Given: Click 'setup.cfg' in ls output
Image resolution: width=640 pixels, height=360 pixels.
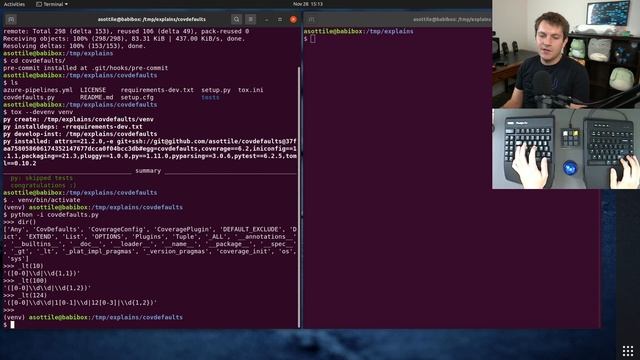Looking at the screenshot, I should click(x=137, y=97).
